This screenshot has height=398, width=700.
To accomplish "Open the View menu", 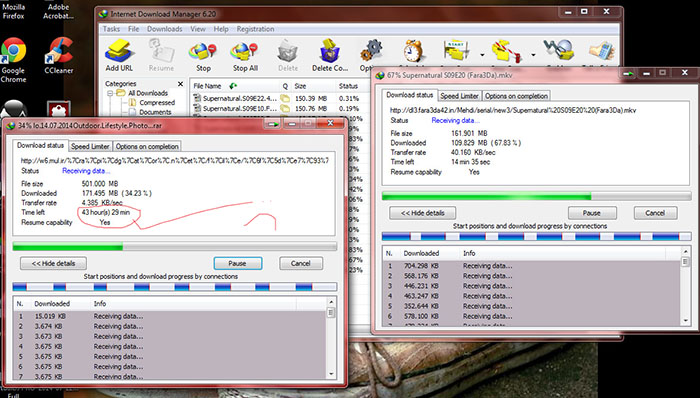I will [198, 29].
